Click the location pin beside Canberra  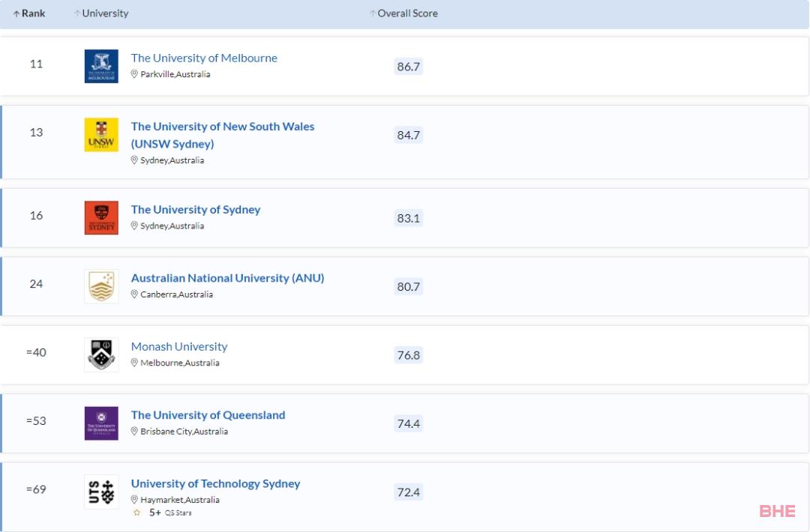[134, 294]
